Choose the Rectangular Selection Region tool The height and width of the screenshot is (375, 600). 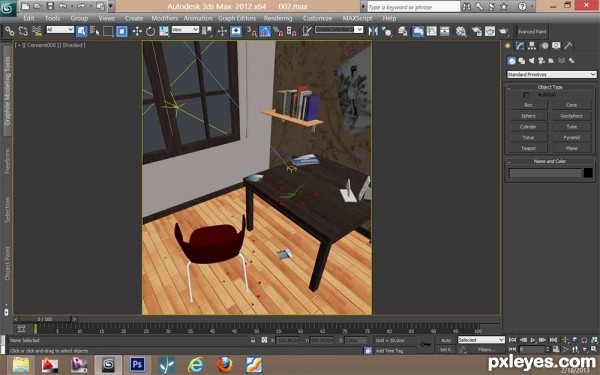108,31
